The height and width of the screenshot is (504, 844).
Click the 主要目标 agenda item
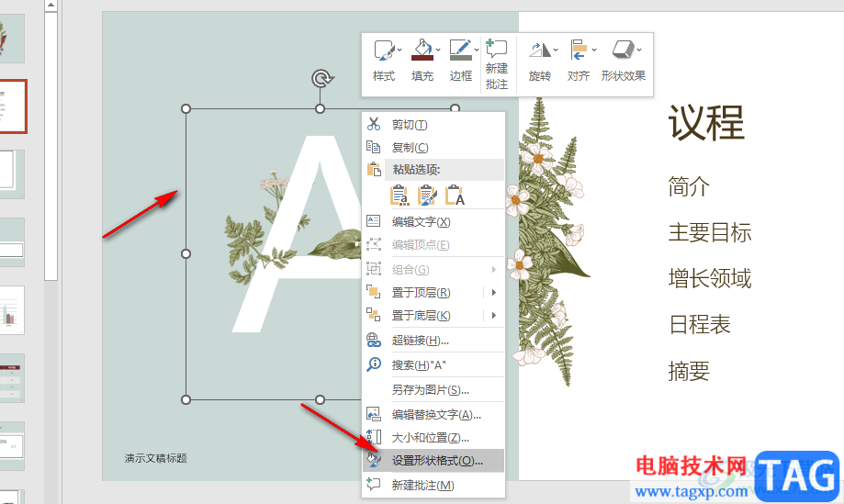click(x=710, y=233)
